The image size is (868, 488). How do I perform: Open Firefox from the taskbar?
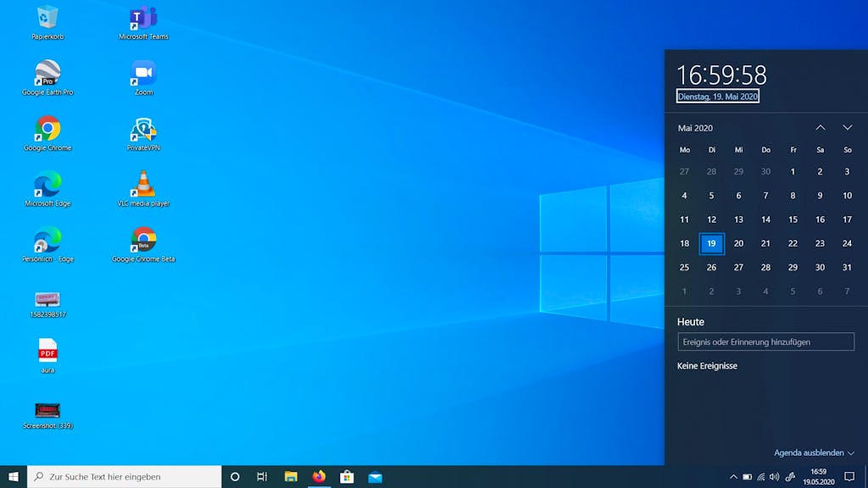pyautogui.click(x=319, y=476)
